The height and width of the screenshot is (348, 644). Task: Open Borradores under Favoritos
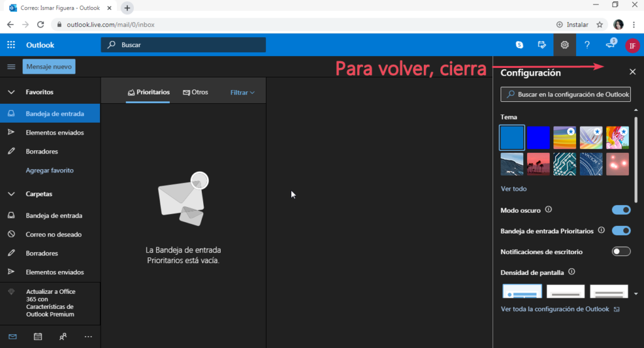tap(50, 151)
